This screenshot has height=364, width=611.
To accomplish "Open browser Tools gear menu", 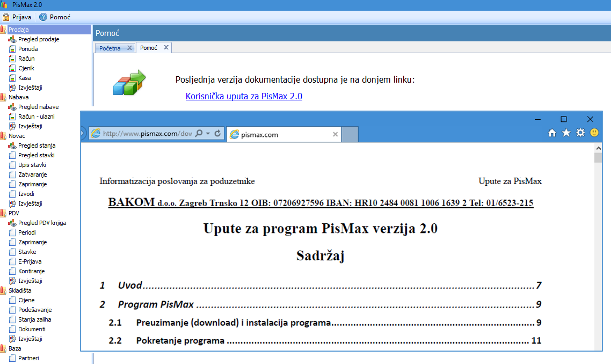I will point(580,133).
